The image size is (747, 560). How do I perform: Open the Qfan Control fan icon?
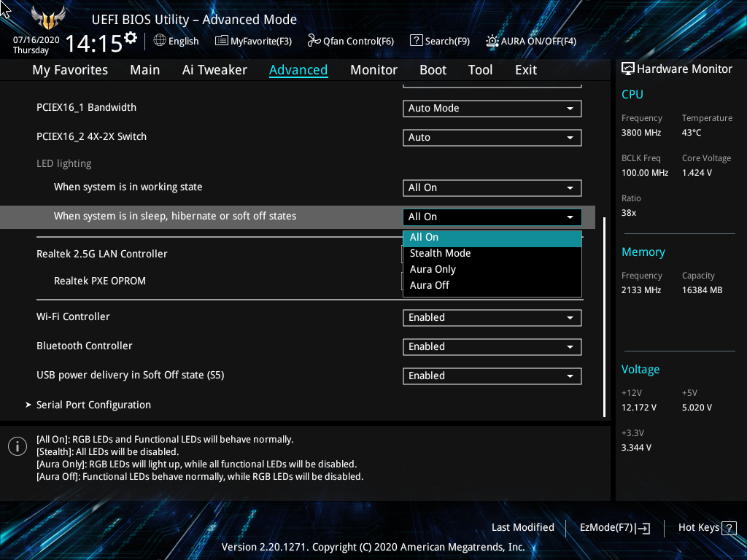[314, 41]
